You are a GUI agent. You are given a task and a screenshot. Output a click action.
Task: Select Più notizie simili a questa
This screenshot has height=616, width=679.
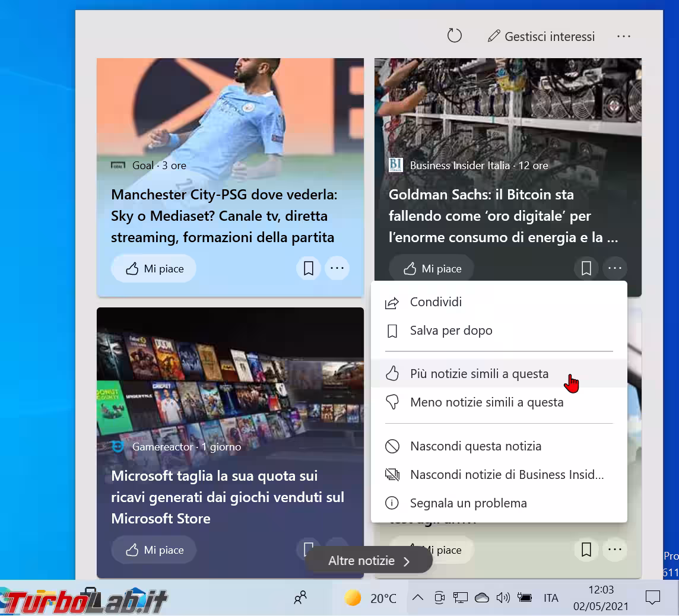coord(478,374)
